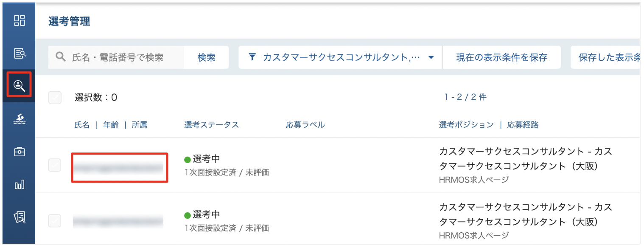Click the document search sidebar icon
Image resolution: width=644 pixels, height=248 pixels.
(20, 53)
